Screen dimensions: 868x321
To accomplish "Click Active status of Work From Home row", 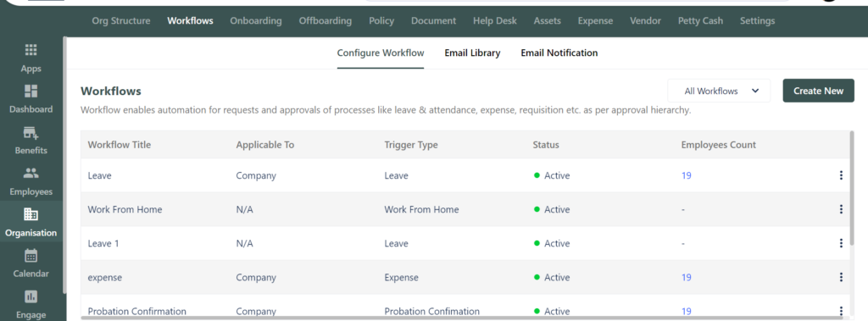I will (x=552, y=209).
